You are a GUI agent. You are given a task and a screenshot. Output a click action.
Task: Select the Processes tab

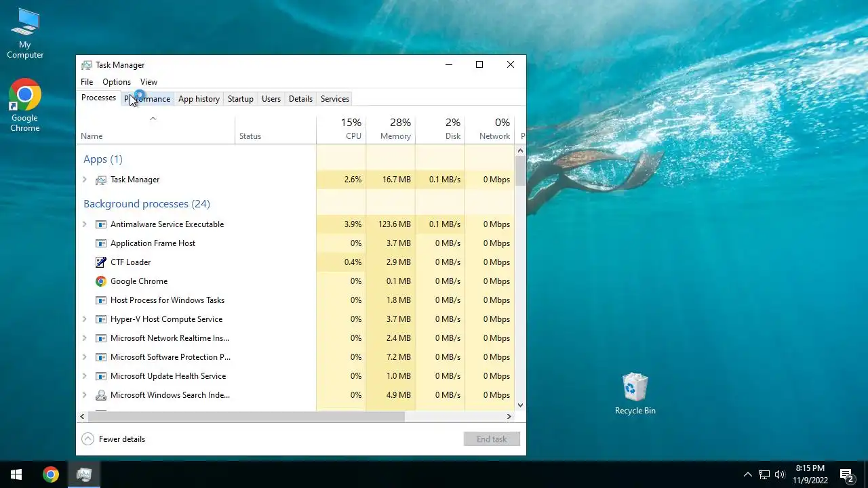tap(99, 98)
